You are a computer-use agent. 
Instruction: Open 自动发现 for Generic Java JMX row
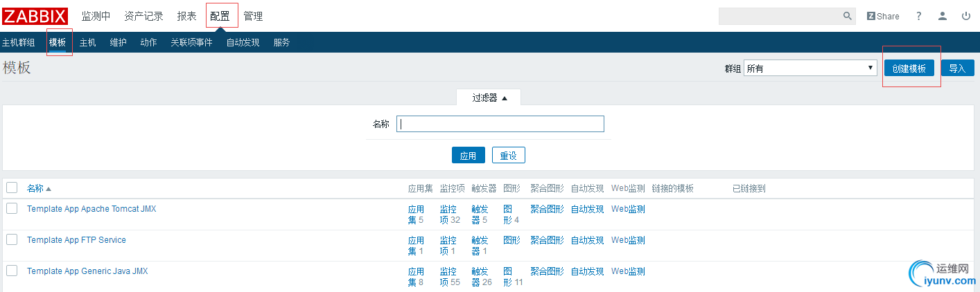(x=588, y=271)
